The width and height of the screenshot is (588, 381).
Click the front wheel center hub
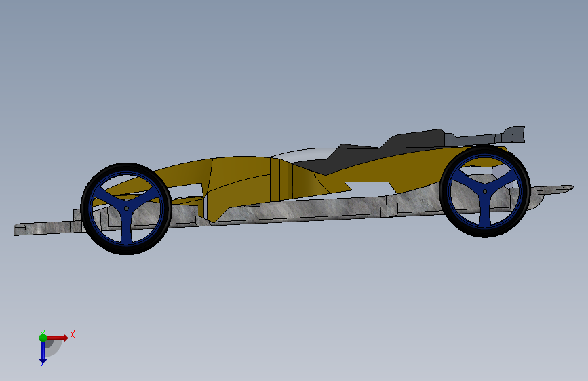coord(126,209)
